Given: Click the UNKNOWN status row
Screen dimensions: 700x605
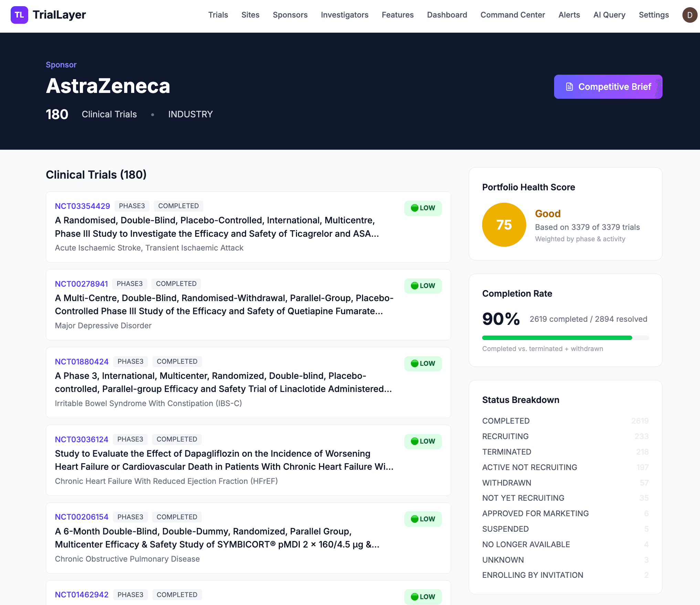Looking at the screenshot, I should coord(565,560).
